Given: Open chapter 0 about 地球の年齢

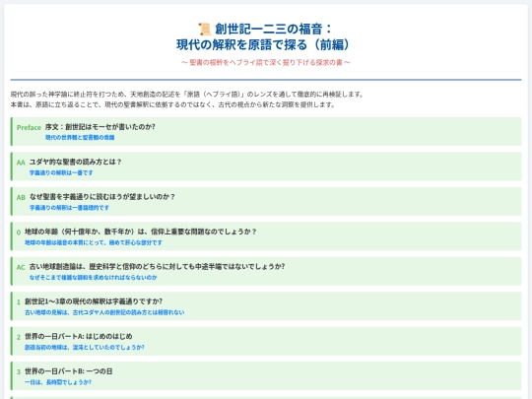Looking at the screenshot, I should coord(141,232).
